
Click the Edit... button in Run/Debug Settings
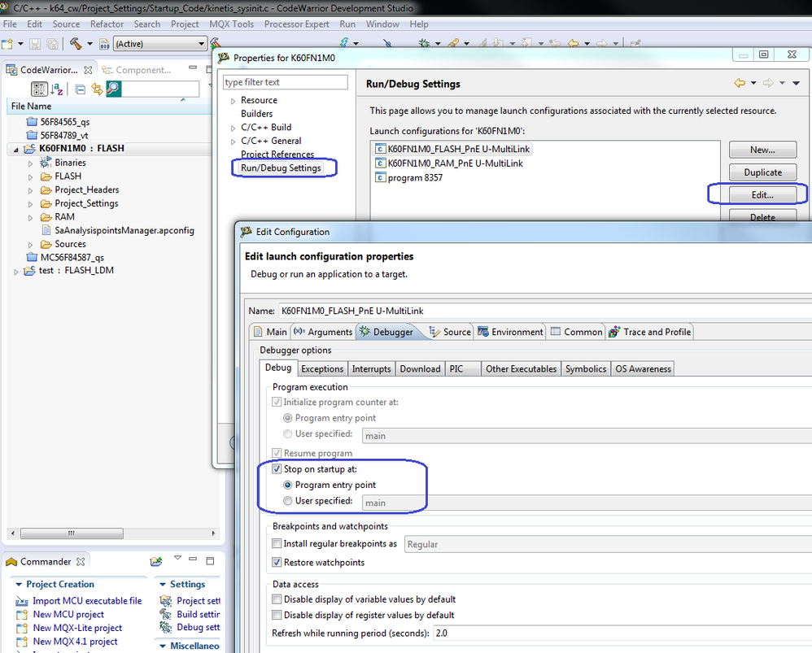(x=762, y=194)
